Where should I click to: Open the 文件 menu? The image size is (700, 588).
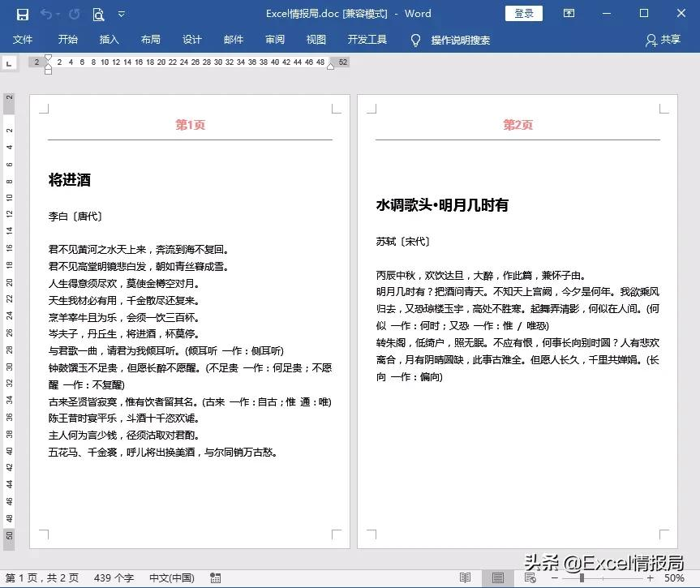pos(23,39)
